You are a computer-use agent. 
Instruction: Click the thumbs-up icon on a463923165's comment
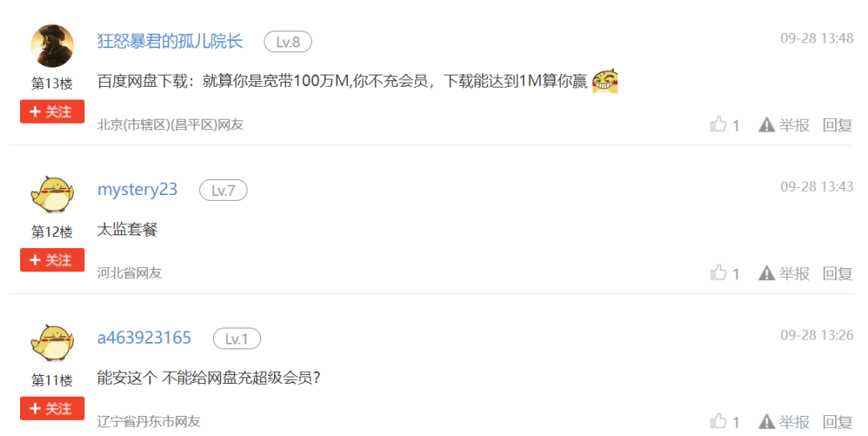[718, 421]
